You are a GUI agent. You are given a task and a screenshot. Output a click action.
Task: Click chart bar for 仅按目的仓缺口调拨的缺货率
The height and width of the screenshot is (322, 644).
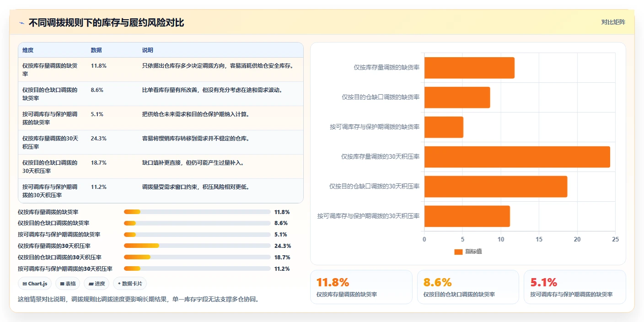click(x=457, y=97)
